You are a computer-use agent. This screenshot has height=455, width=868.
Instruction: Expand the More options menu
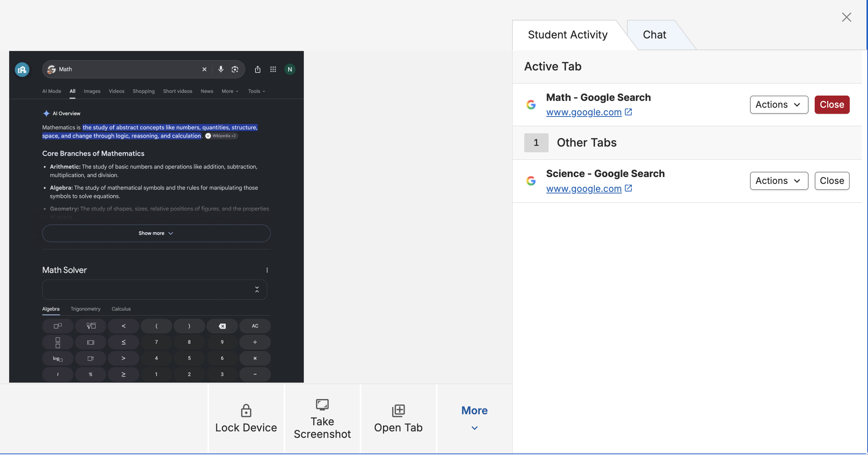click(x=474, y=419)
